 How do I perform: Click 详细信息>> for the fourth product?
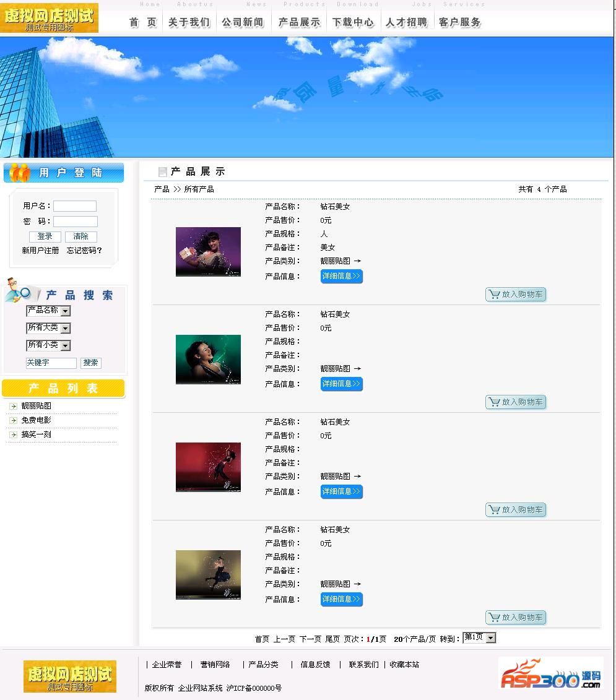pos(341,599)
